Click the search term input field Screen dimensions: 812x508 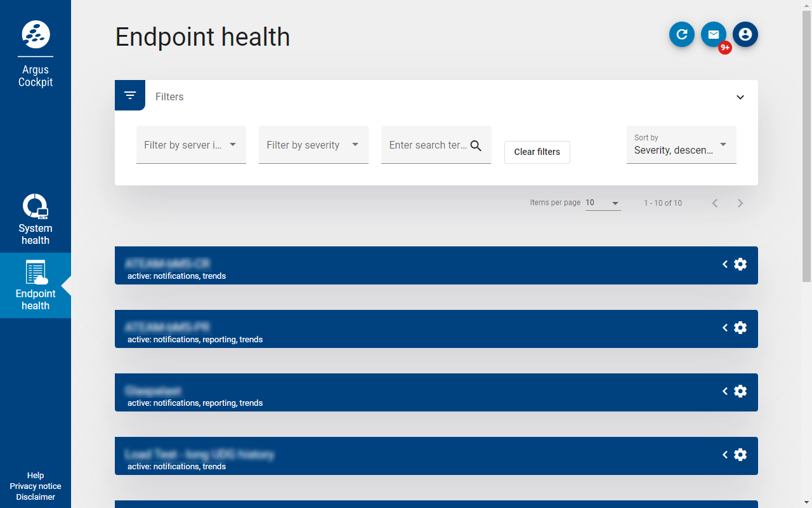(428, 145)
